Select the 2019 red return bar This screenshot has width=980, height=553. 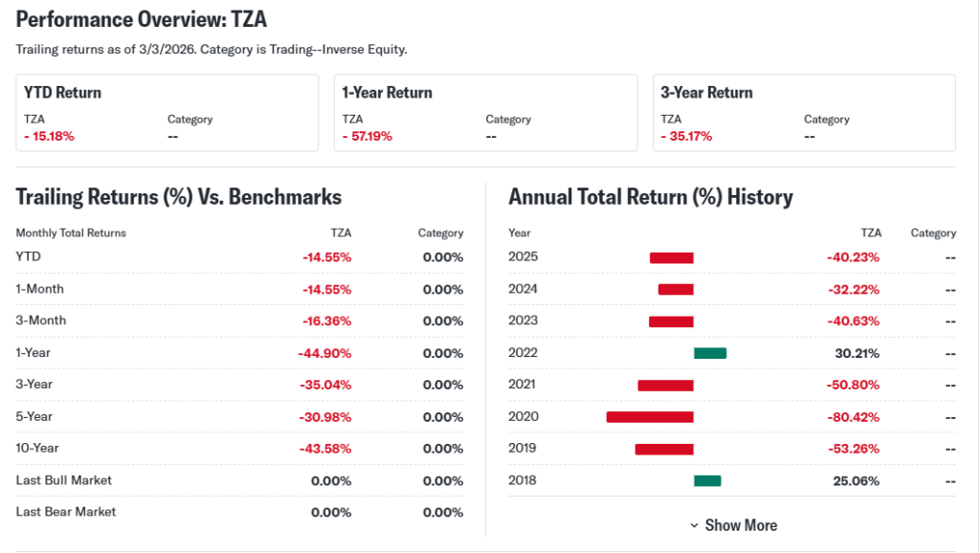coord(664,449)
